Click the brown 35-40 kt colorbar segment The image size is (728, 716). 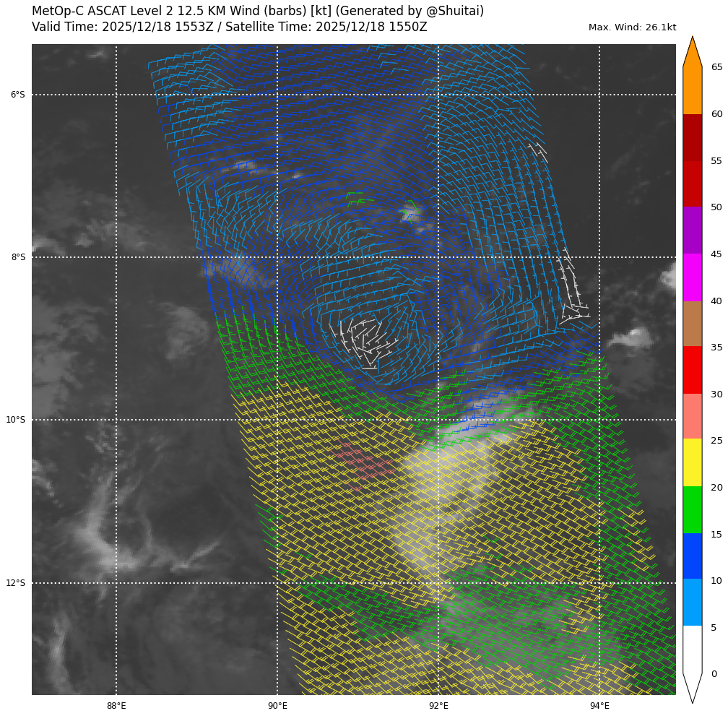pos(692,324)
